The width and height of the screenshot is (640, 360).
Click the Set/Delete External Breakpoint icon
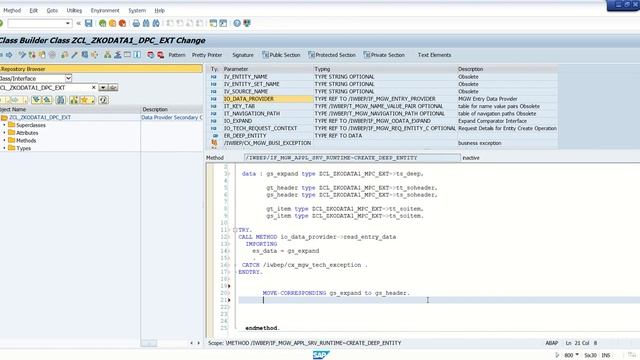[x=160, y=55]
